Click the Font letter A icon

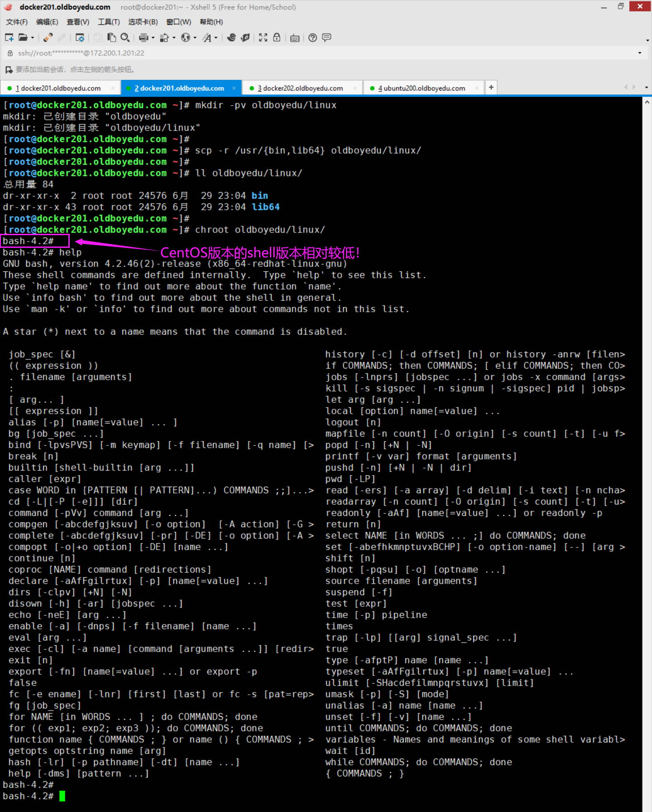click(x=207, y=38)
